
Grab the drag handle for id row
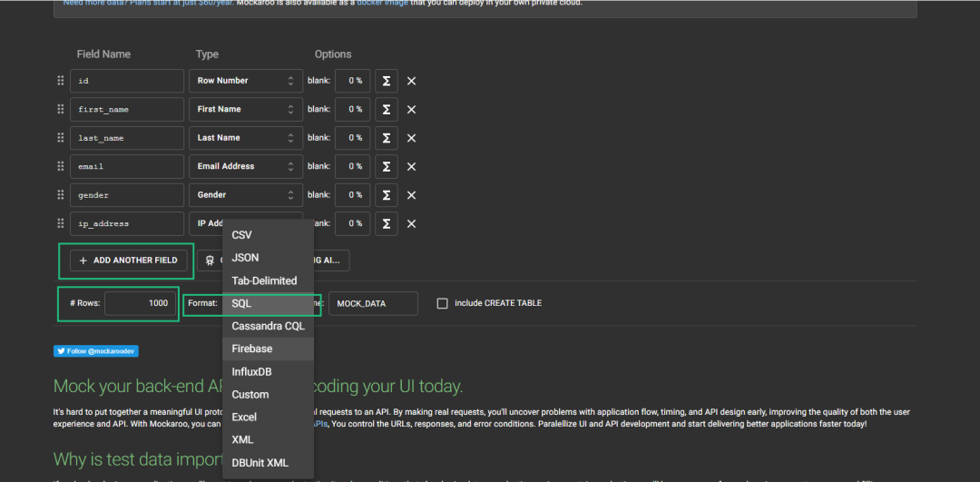[61, 81]
